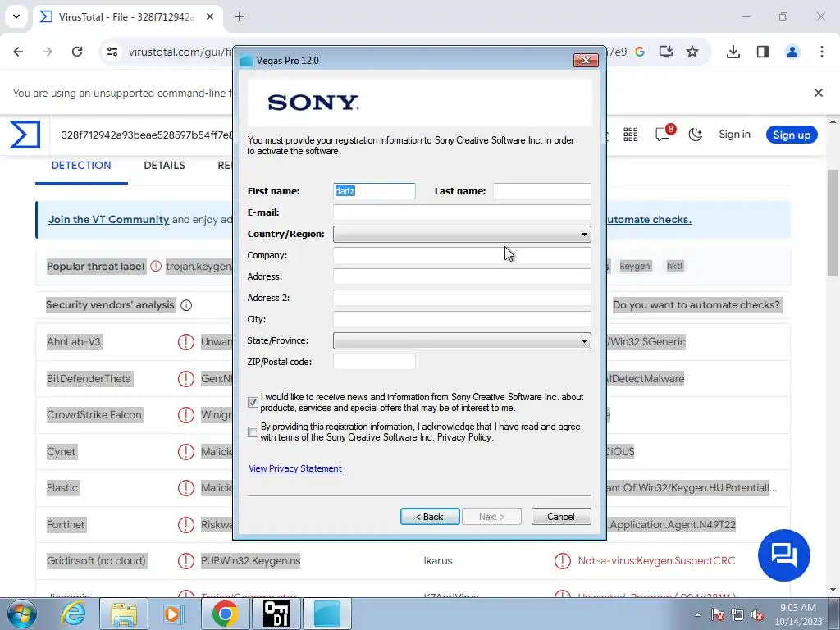
Task: Click Not-a-virus:Keygen.SuspectCRC detection text
Action: (x=656, y=561)
